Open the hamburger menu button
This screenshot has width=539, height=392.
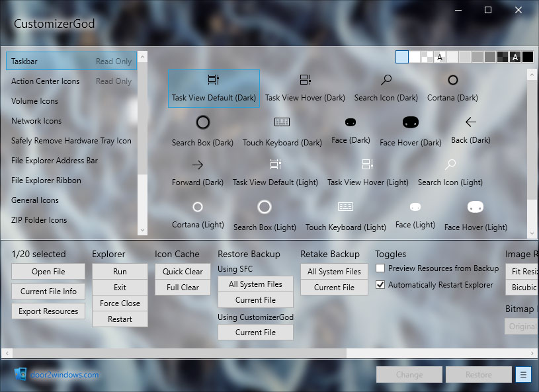click(x=523, y=374)
